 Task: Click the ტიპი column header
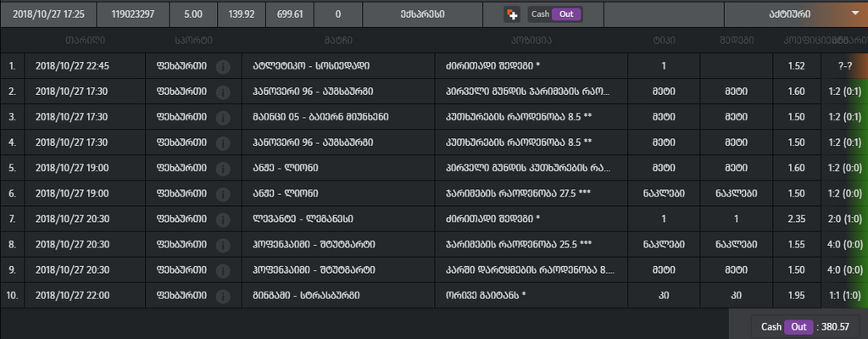[x=663, y=41]
